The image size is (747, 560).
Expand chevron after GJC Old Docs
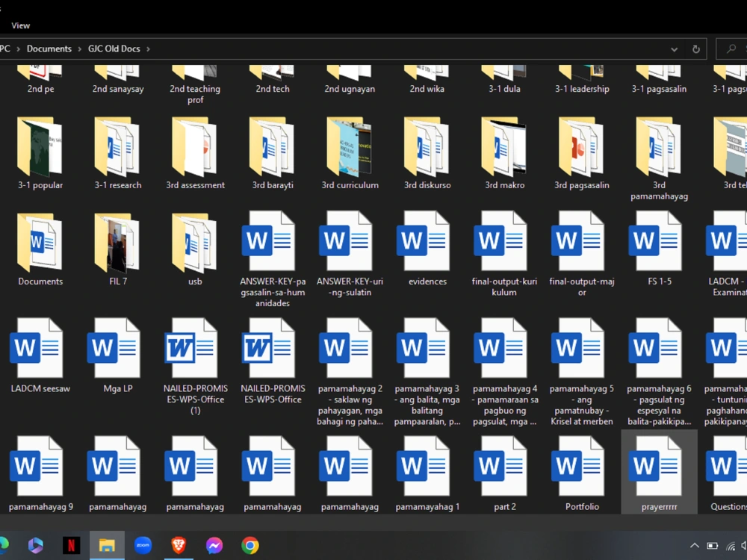[x=148, y=49]
